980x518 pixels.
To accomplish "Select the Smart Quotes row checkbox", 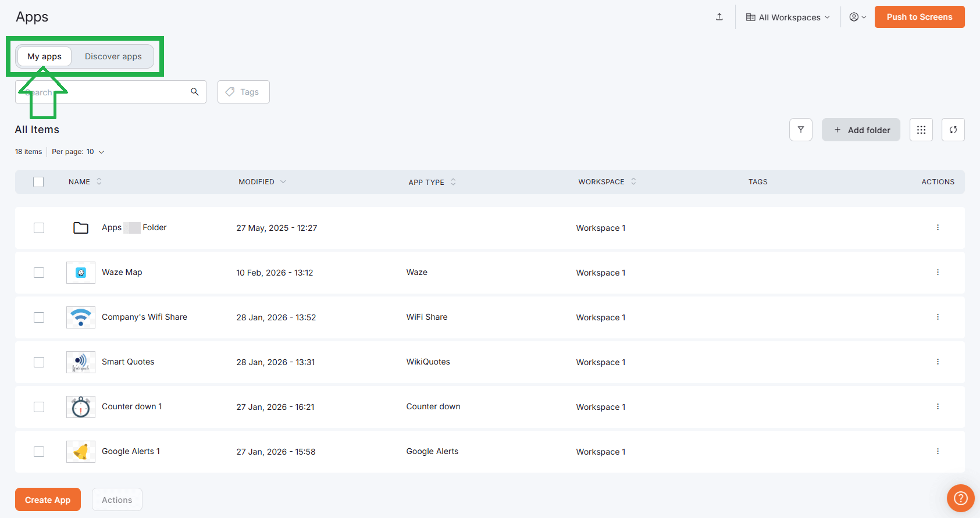I will (39, 362).
